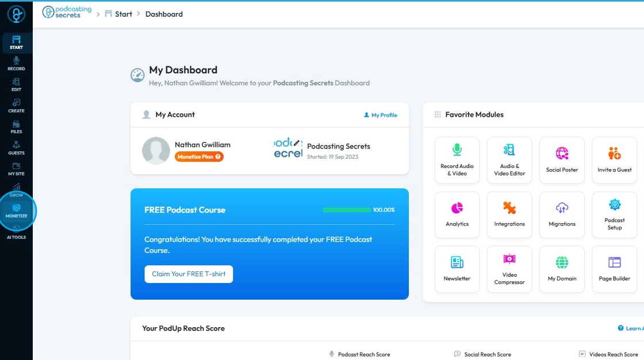The image size is (644, 360).
Task: Open the Edit section in sidebar
Action: pyautogui.click(x=17, y=85)
